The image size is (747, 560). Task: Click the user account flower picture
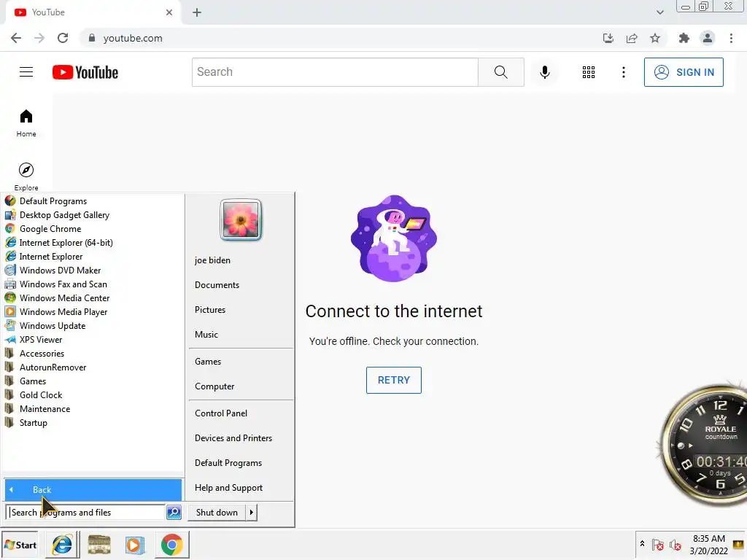[241, 219]
